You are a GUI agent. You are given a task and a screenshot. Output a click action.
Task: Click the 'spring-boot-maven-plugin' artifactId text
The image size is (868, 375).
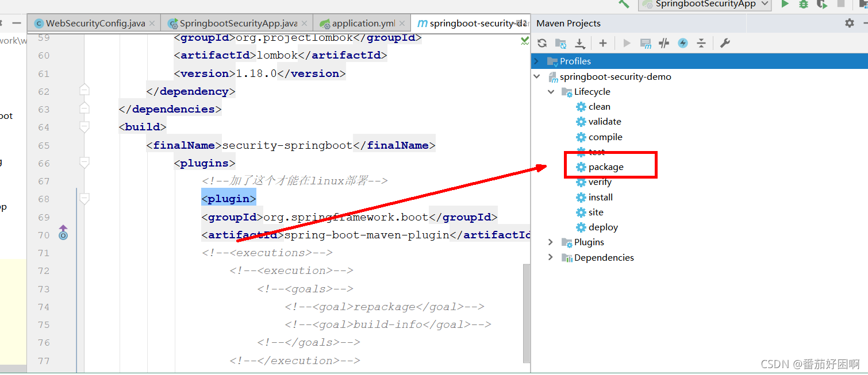367,235
